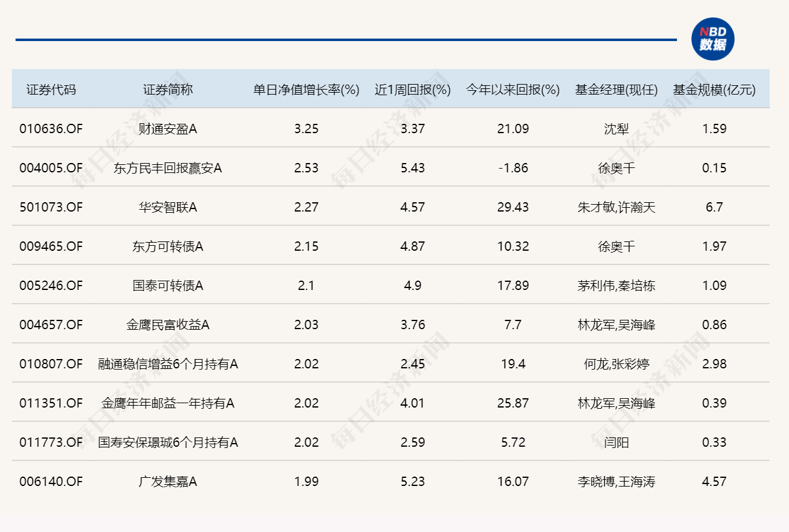Click weekly return value 4.57
Image resolution: width=789 pixels, height=532 pixels.
tap(413, 207)
